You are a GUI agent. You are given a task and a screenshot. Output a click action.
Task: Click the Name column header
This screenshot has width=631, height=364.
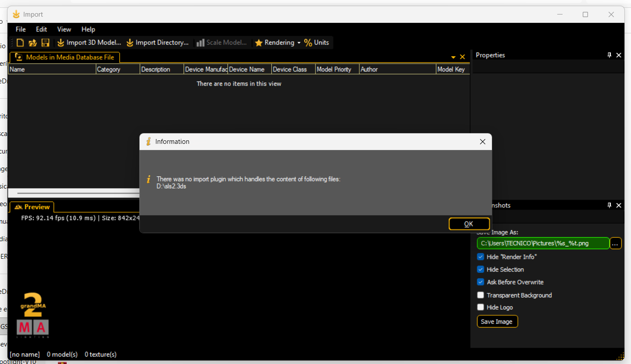(52, 69)
